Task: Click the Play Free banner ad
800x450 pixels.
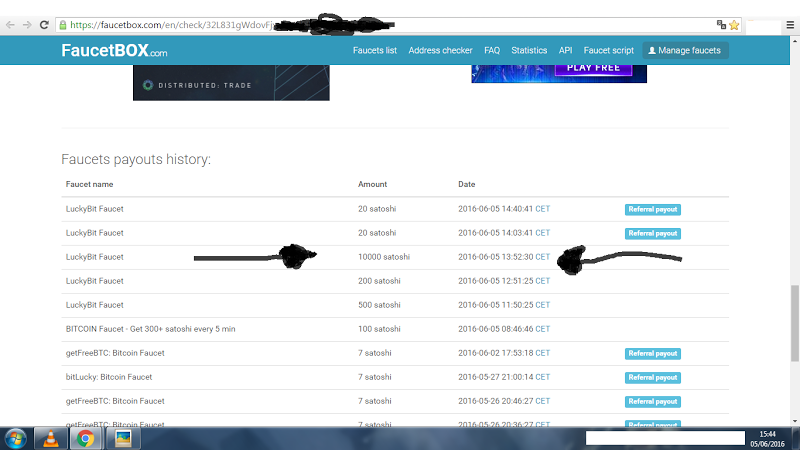Action: (x=559, y=73)
